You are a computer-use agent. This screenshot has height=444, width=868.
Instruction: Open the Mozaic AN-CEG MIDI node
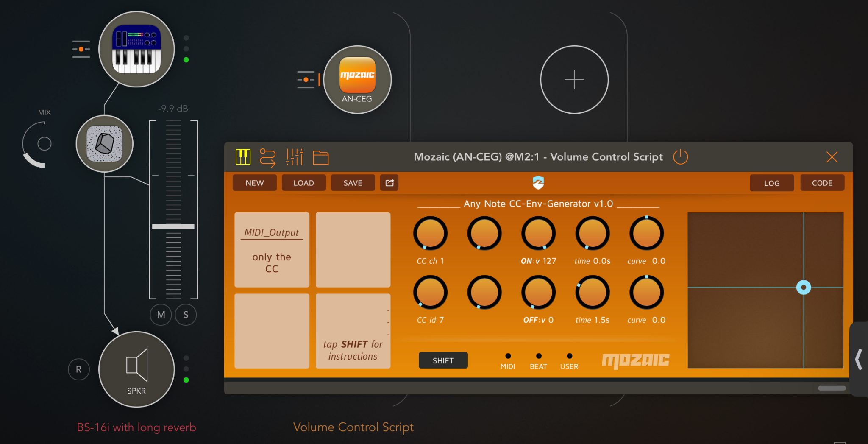(357, 79)
